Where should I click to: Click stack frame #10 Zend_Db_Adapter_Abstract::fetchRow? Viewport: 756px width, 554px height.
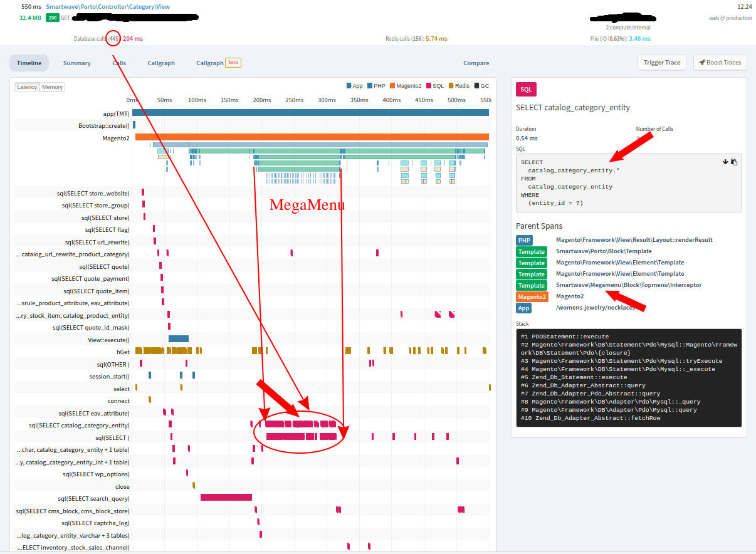pos(591,418)
